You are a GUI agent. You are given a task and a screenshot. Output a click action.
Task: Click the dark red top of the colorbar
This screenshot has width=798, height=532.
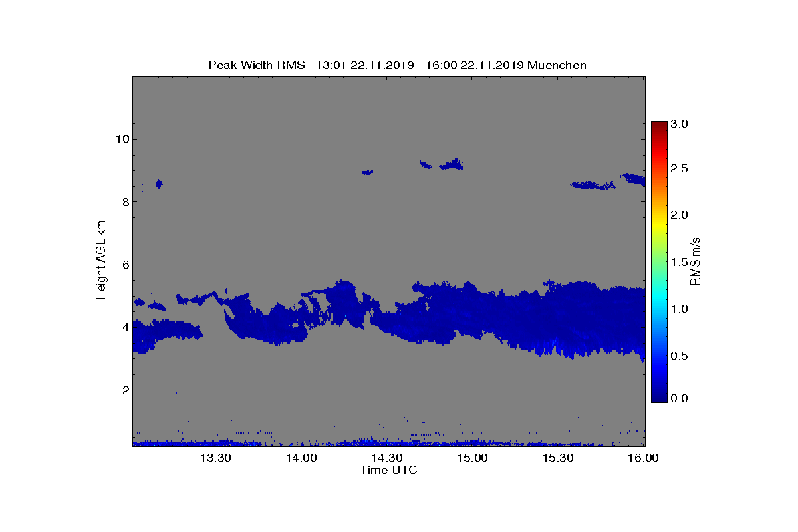tap(659, 126)
